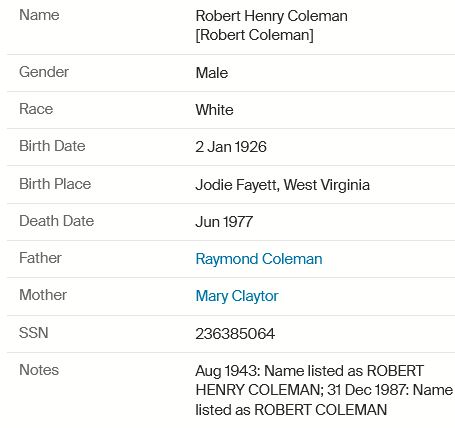This screenshot has width=455, height=428.
Task: Open the Raymond Coleman father link
Action: 259,259
